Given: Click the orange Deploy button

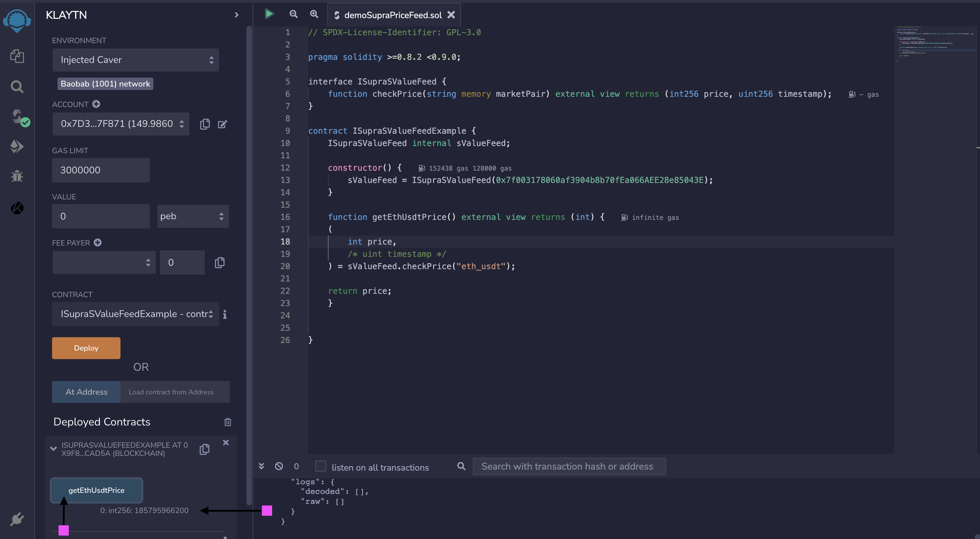Looking at the screenshot, I should point(86,348).
